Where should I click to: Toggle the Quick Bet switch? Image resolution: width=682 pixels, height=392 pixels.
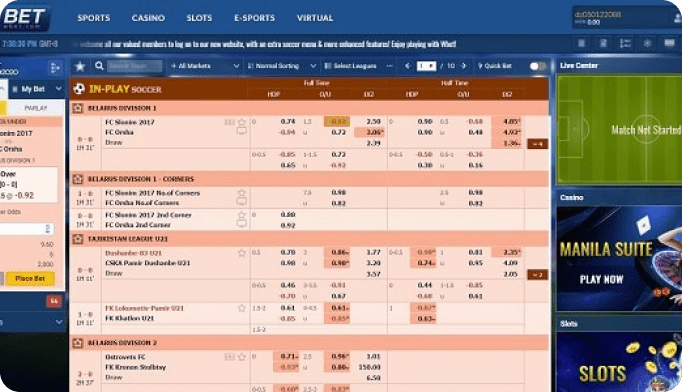[537, 66]
